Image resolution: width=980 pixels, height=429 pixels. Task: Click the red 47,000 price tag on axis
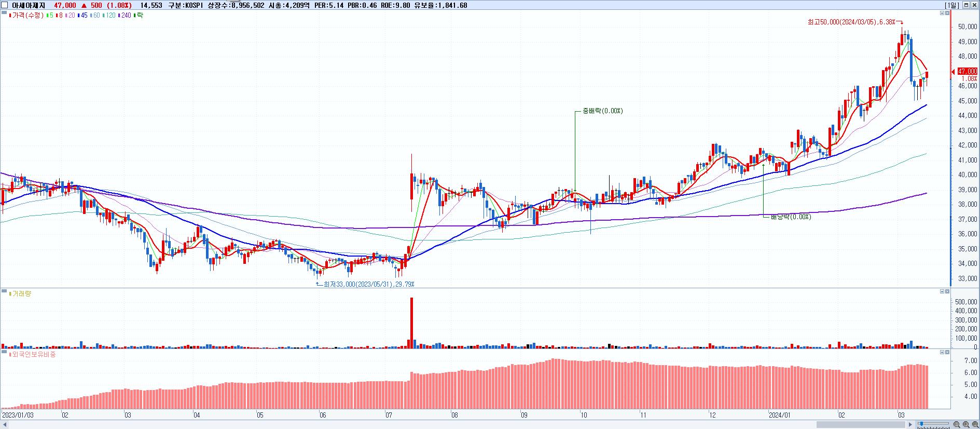(x=968, y=71)
